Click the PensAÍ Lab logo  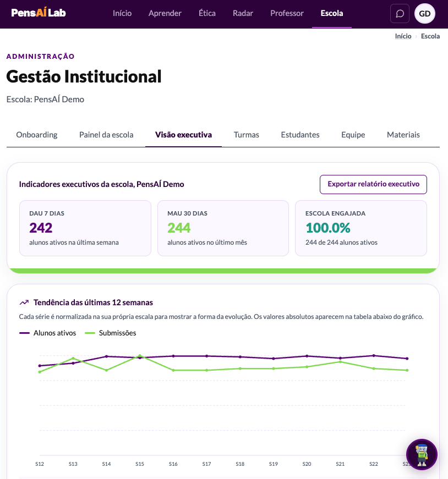39,13
